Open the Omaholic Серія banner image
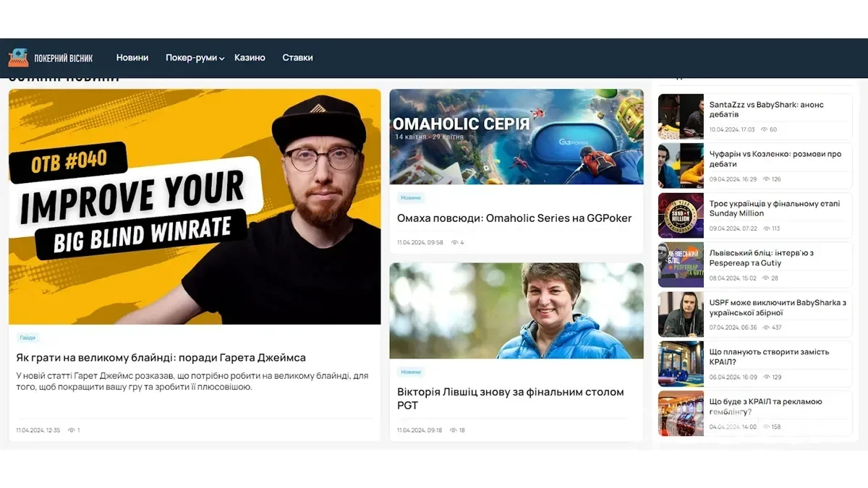This screenshot has height=488, width=868. [x=516, y=137]
